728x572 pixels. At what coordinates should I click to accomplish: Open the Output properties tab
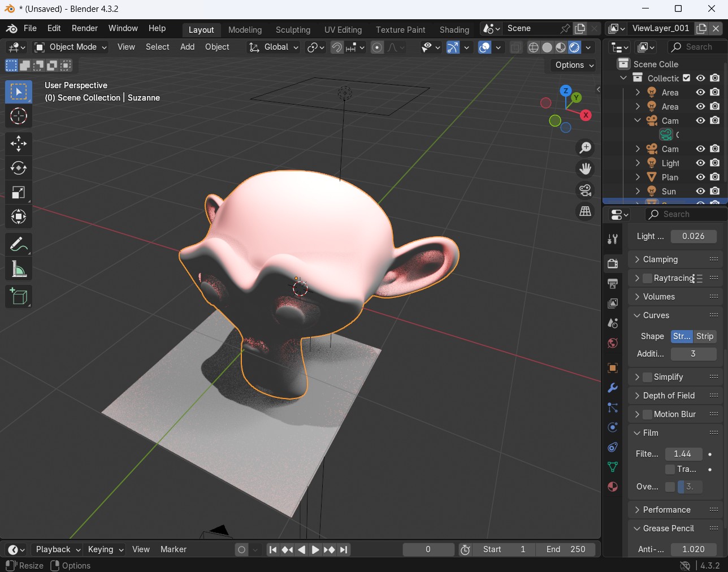(x=613, y=283)
